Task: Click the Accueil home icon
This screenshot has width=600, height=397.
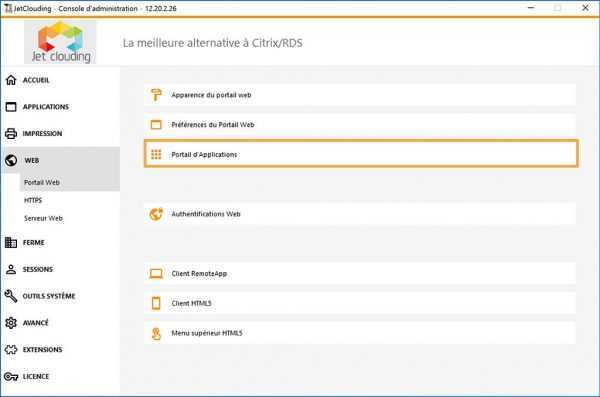Action: [x=11, y=80]
